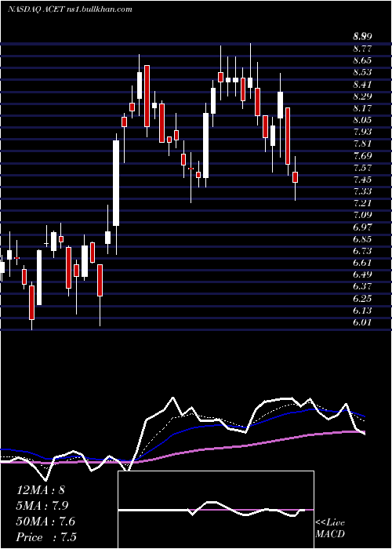Click the 5MA : 7.9 reading
Screen dimensions: 392x549
coord(42,506)
